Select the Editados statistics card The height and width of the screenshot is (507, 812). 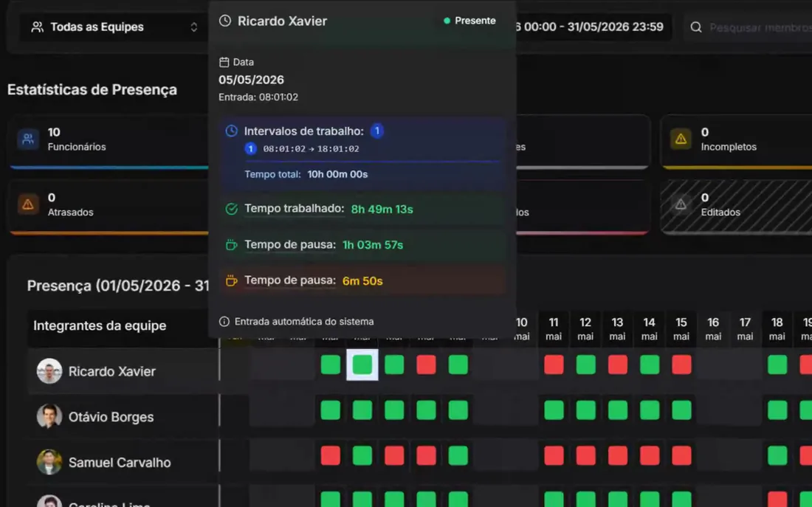click(737, 207)
